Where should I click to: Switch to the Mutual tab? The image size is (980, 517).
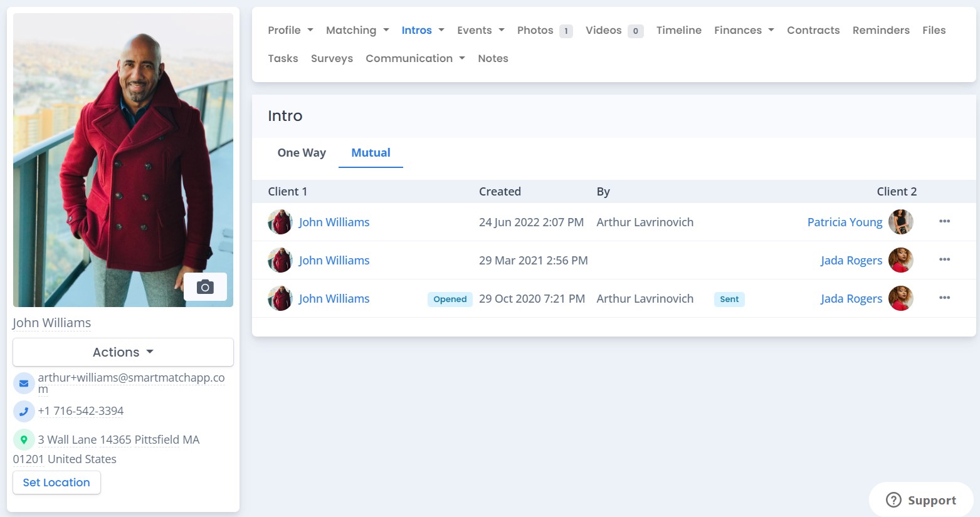(371, 152)
